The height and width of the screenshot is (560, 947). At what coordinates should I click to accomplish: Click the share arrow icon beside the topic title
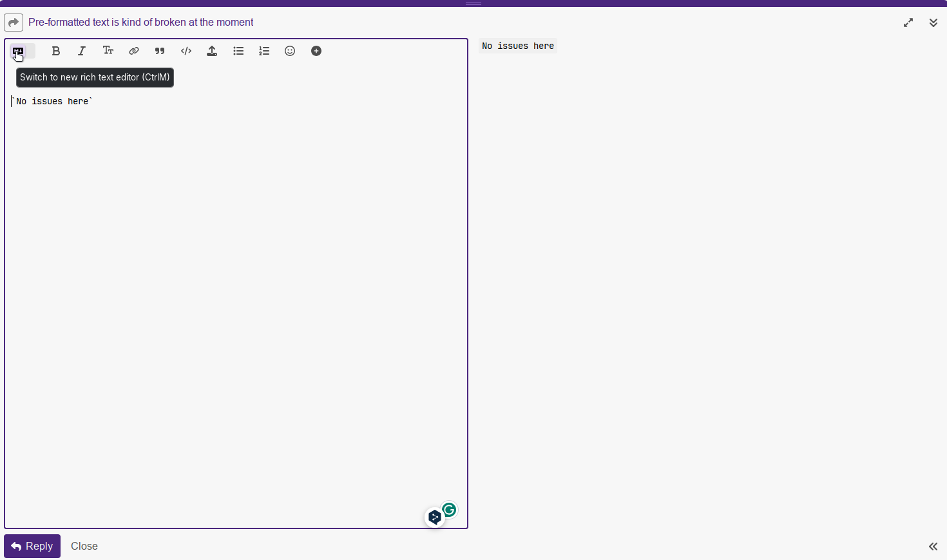click(x=14, y=23)
